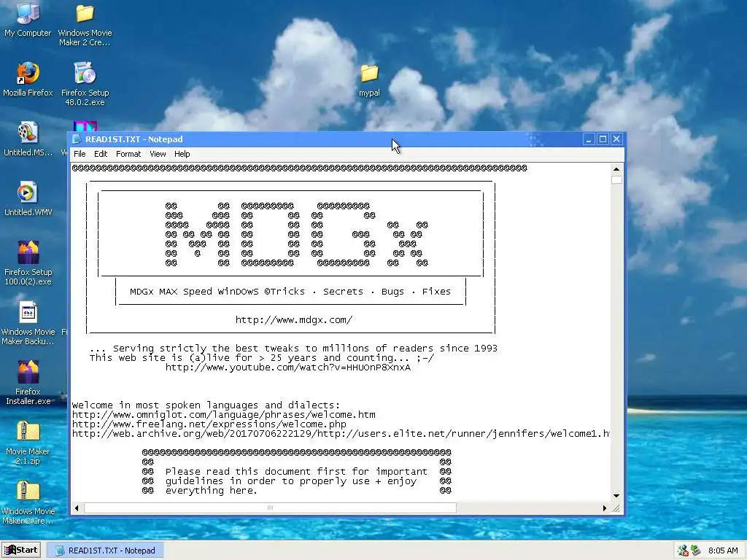
Task: Click second system tray icon beside clock
Action: (696, 551)
